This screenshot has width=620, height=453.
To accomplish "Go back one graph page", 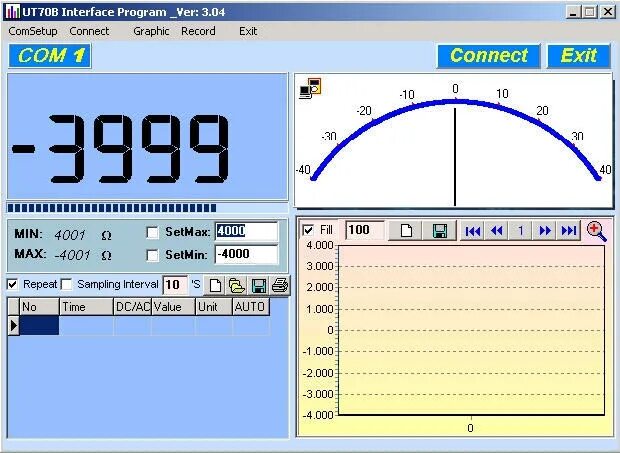I will click(497, 230).
